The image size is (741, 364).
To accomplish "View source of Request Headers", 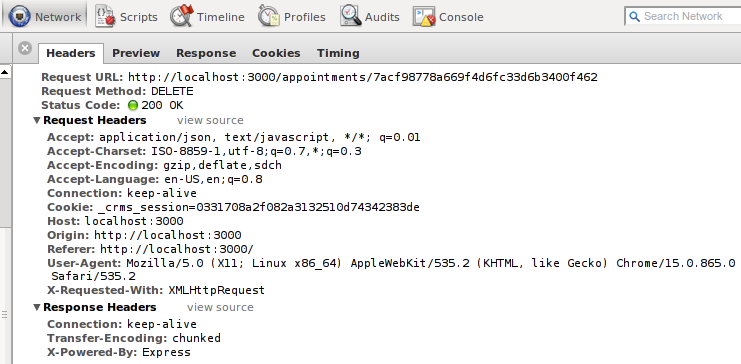I will pos(210,120).
